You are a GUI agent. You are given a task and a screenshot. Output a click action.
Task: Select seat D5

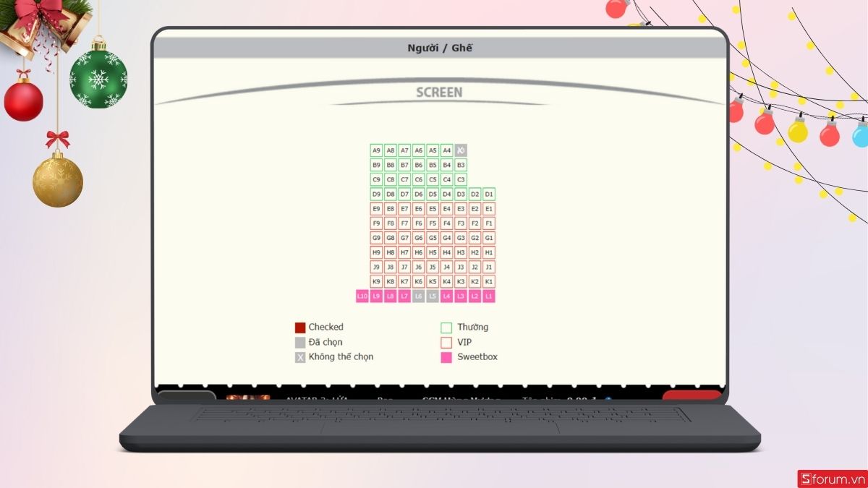[433, 194]
